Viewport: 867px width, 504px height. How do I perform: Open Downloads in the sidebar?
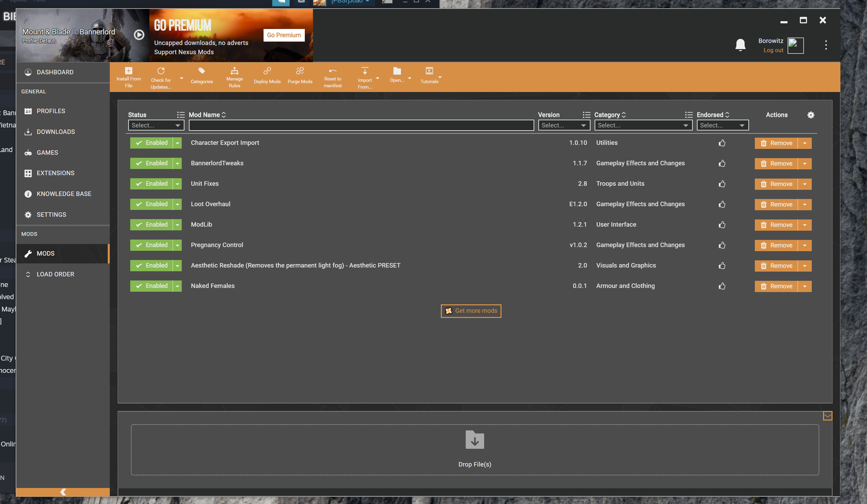coord(63,132)
